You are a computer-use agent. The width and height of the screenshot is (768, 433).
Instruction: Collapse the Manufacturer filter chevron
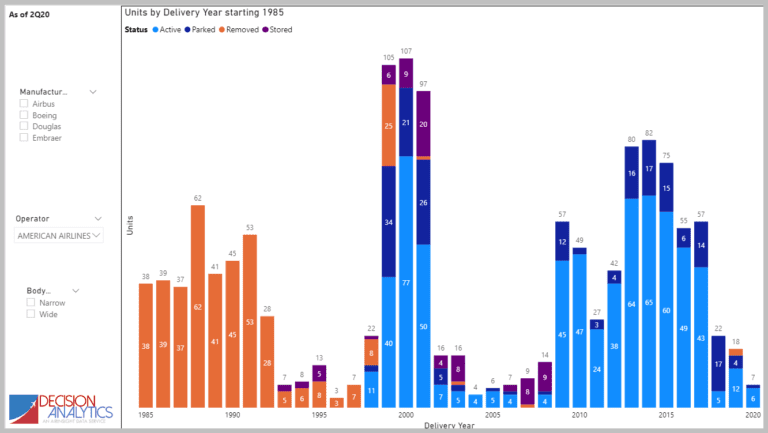pos(93,92)
